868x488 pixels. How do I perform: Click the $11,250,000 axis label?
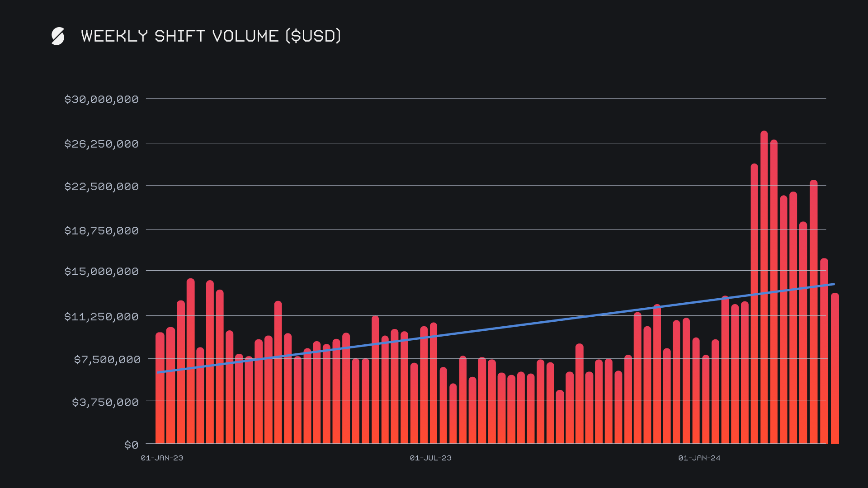point(101,317)
